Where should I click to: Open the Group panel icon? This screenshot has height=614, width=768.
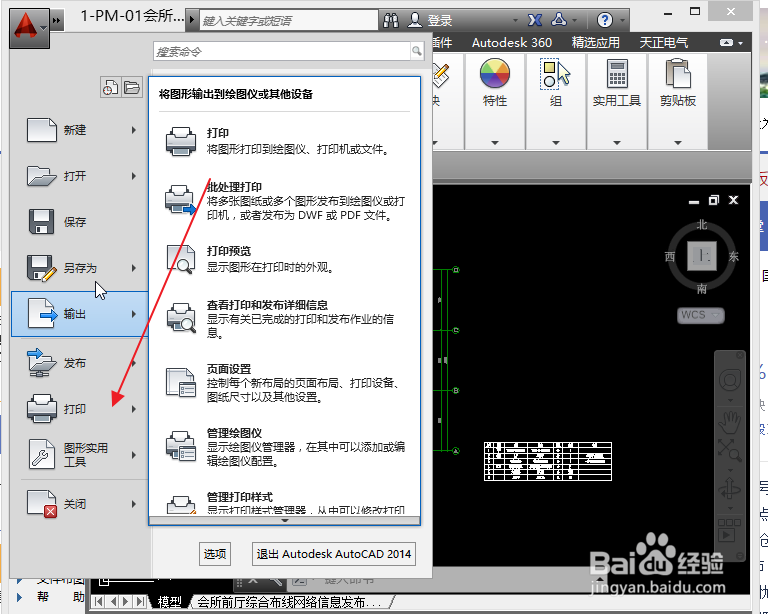(555, 74)
